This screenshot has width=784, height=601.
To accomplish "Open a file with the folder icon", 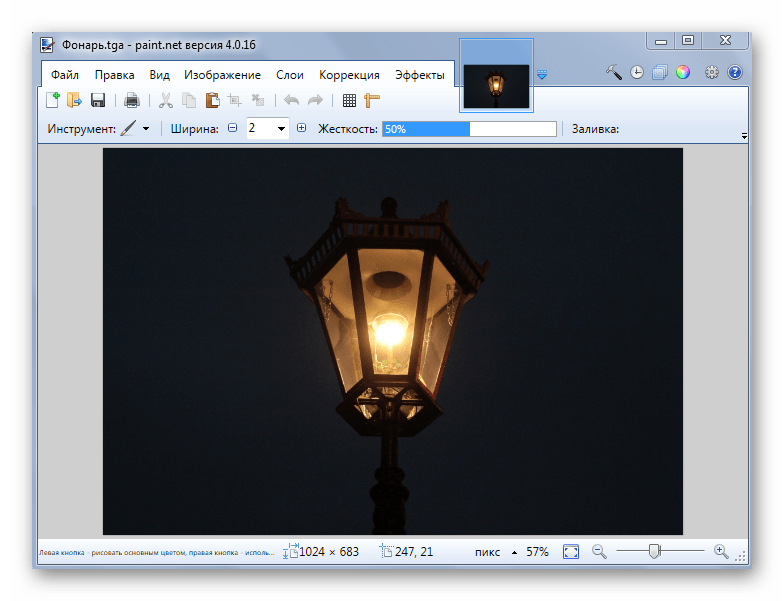I will (74, 100).
